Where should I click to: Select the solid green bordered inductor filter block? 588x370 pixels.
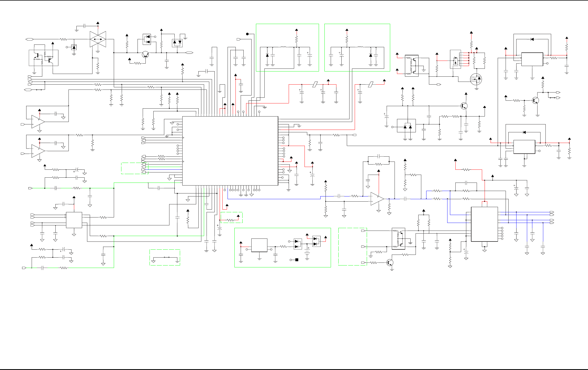tap(287, 47)
